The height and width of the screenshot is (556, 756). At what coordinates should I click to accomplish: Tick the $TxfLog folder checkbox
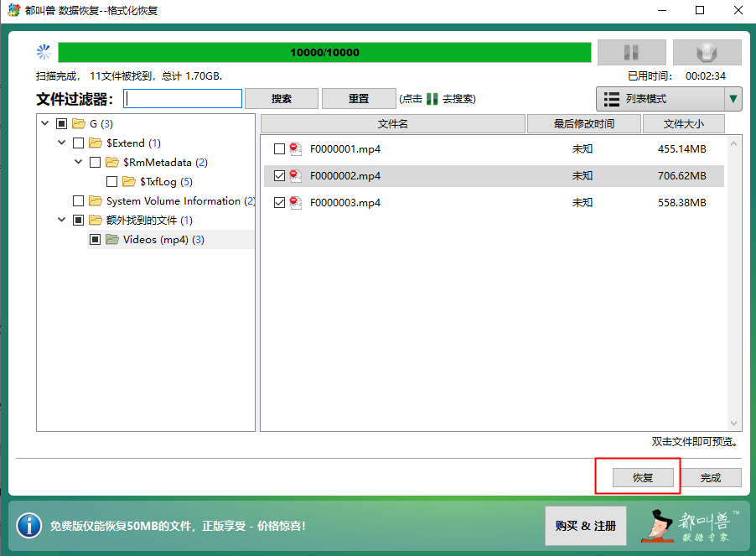[x=111, y=182]
